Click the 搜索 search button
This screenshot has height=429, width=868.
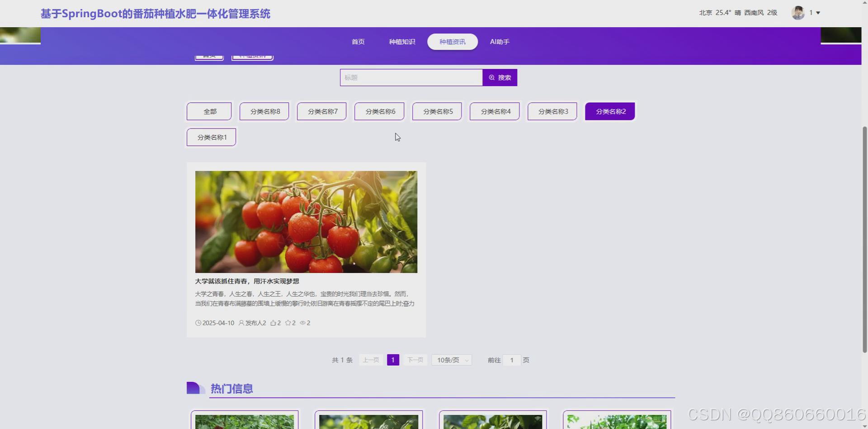coord(500,78)
